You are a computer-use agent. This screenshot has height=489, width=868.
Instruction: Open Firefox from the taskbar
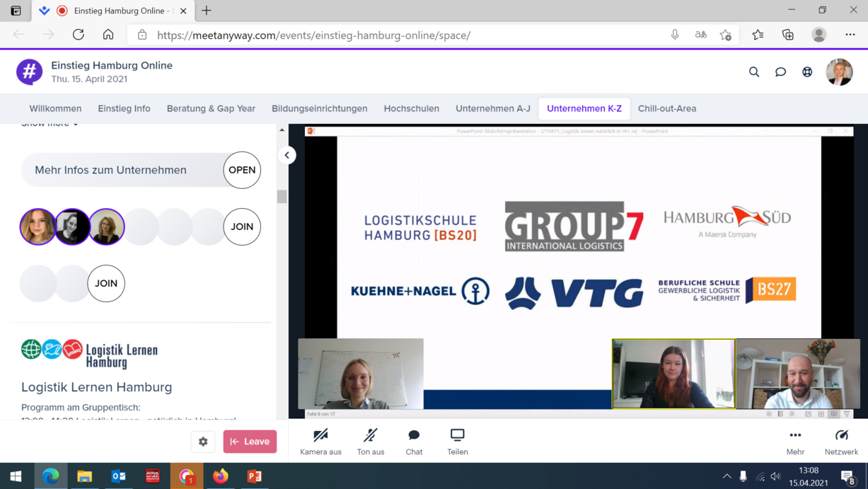point(221,476)
